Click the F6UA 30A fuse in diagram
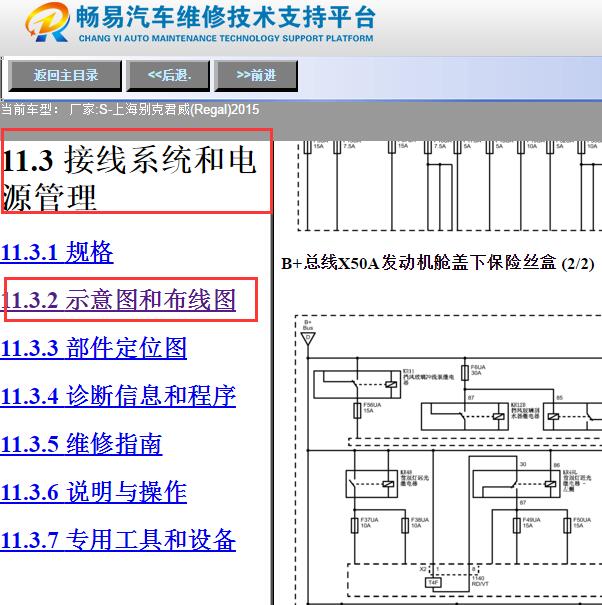This screenshot has height=605, width=602. 465,373
